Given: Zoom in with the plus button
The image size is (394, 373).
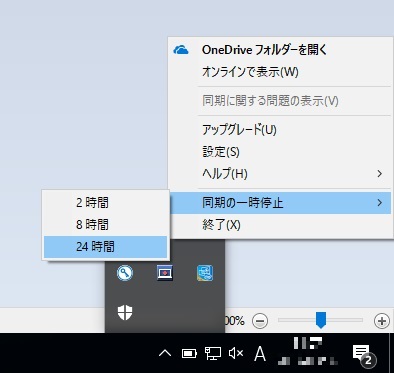Looking at the screenshot, I should click(x=382, y=321).
